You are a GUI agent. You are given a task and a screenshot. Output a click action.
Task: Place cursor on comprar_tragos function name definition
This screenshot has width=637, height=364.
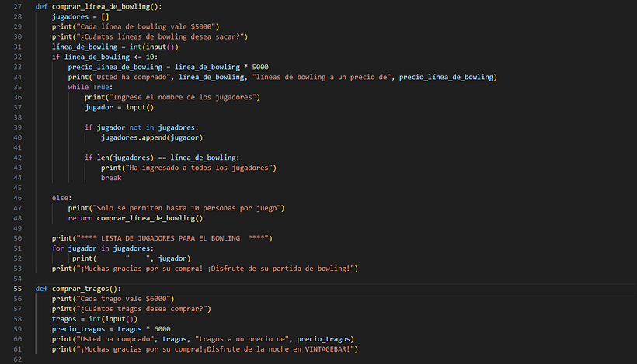82,288
